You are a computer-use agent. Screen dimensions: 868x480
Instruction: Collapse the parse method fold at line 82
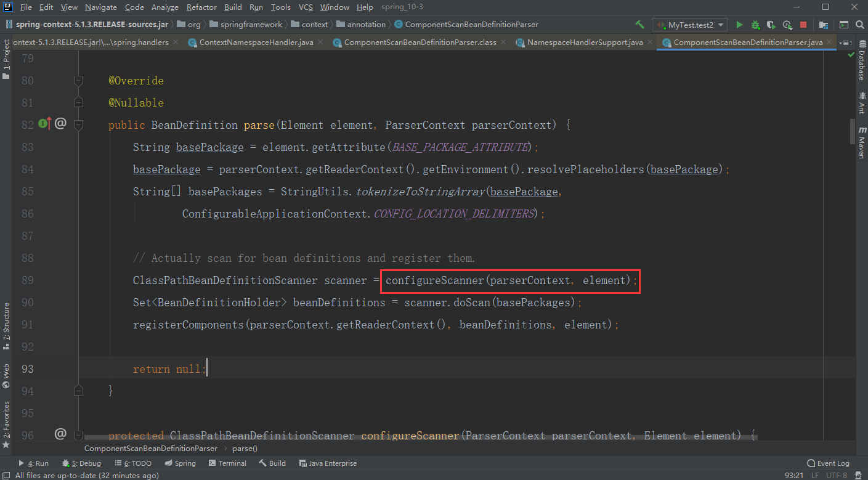tap(78, 124)
